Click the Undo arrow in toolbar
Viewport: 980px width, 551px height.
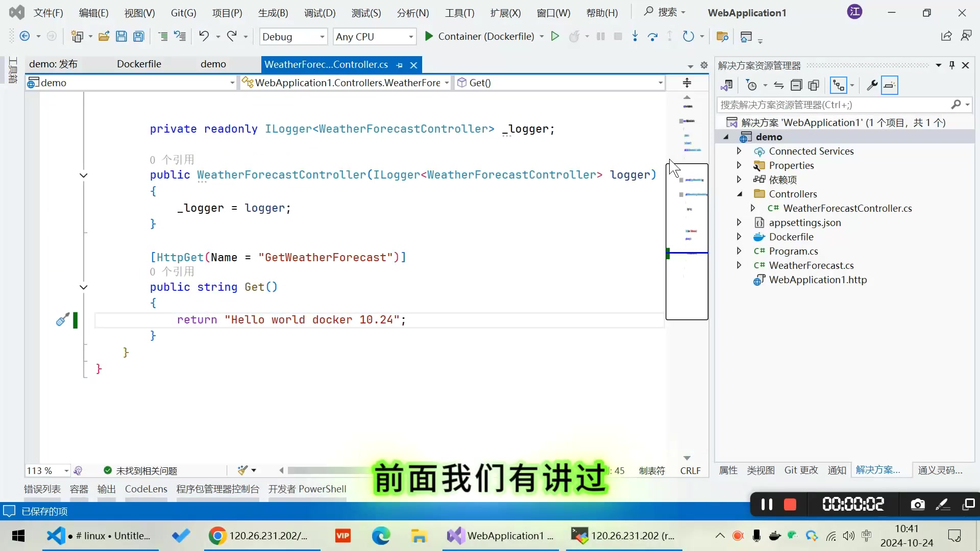(x=204, y=36)
